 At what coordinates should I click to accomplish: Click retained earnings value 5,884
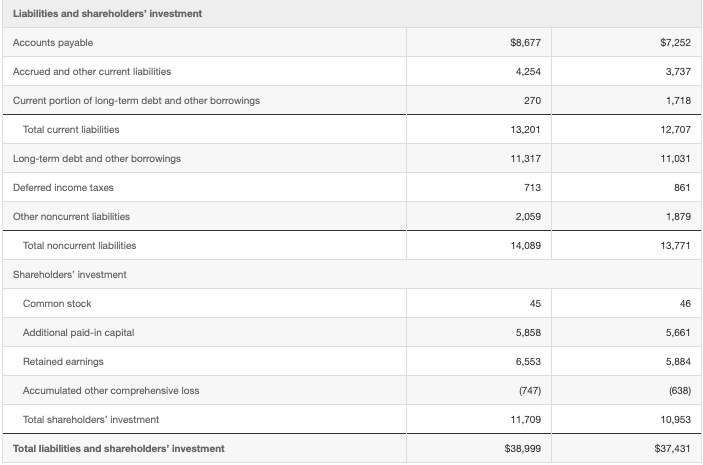[678, 361]
